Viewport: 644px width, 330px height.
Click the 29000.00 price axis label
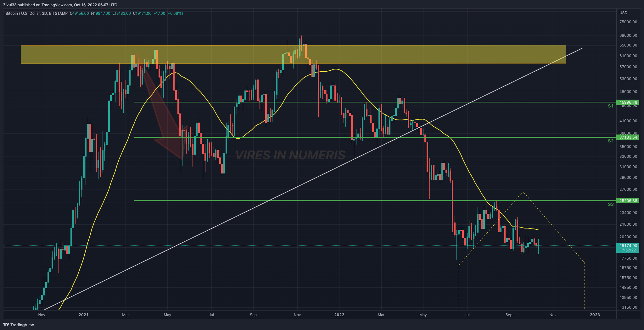(x=628, y=178)
